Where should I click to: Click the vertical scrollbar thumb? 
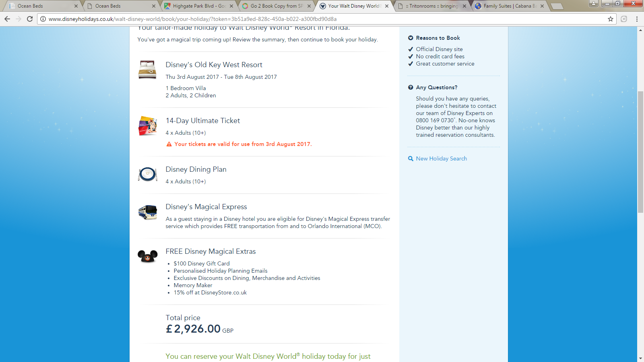click(x=640, y=152)
